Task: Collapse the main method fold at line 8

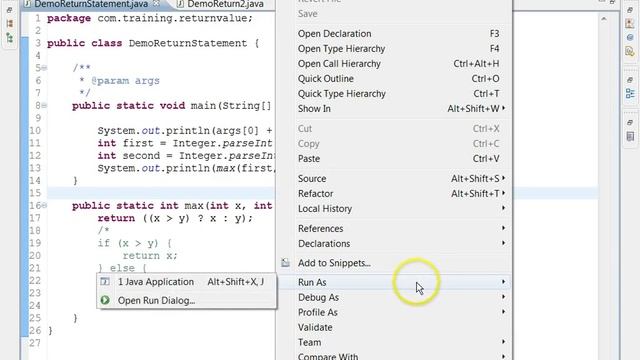Action: pos(44,106)
